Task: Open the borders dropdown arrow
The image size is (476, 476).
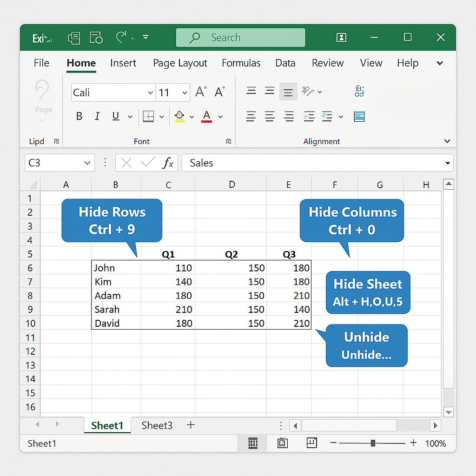Action: pyautogui.click(x=162, y=117)
